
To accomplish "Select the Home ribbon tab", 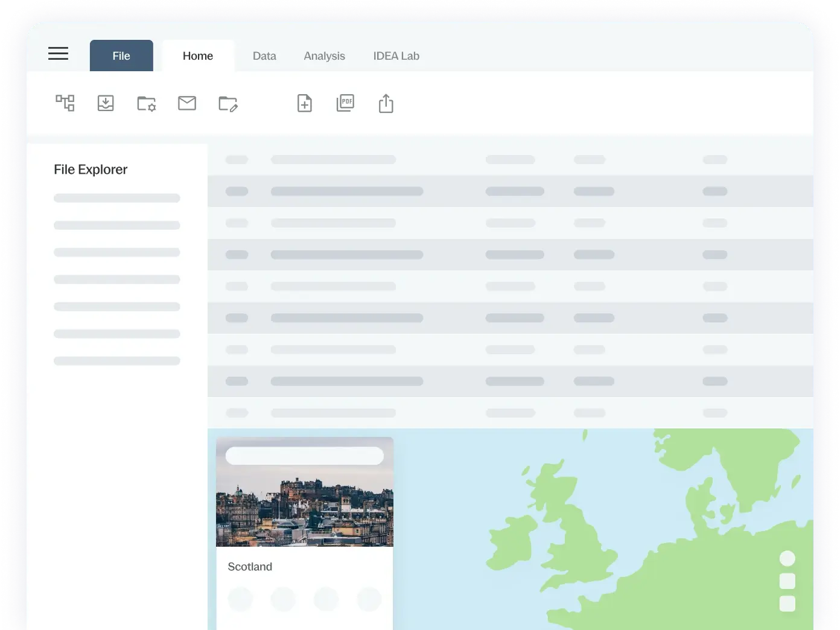I will click(x=198, y=56).
